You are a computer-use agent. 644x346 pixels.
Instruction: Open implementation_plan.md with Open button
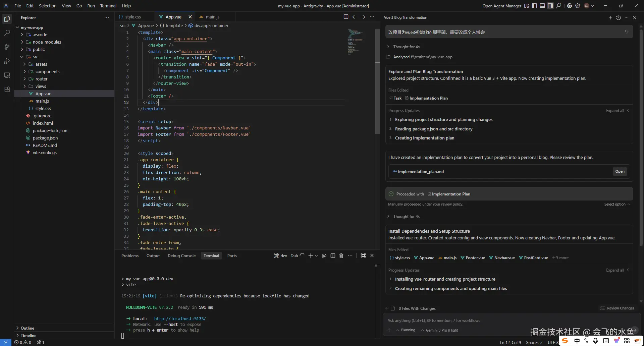point(620,171)
